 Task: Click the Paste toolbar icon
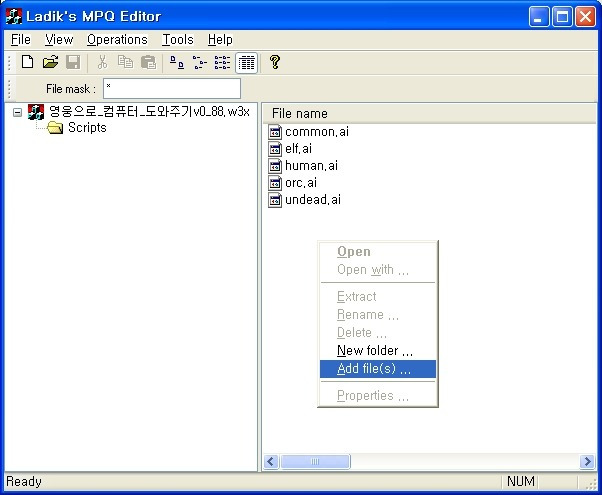pyautogui.click(x=149, y=62)
